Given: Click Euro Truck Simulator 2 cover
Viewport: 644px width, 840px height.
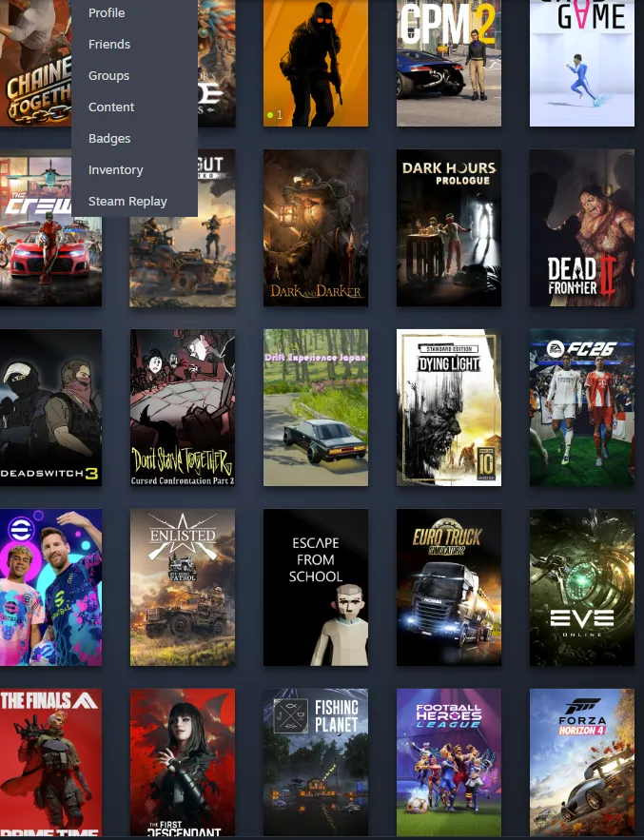Looking at the screenshot, I should coord(449,588).
